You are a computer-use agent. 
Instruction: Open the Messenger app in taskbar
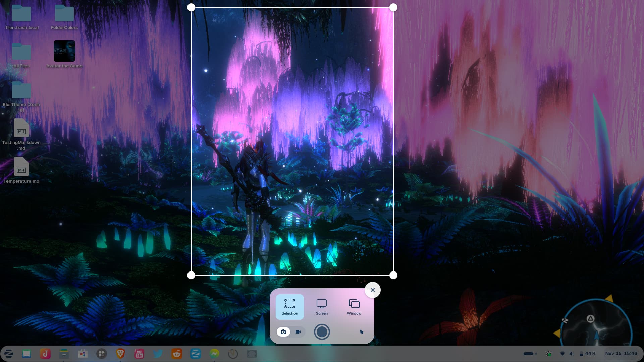[214, 354]
